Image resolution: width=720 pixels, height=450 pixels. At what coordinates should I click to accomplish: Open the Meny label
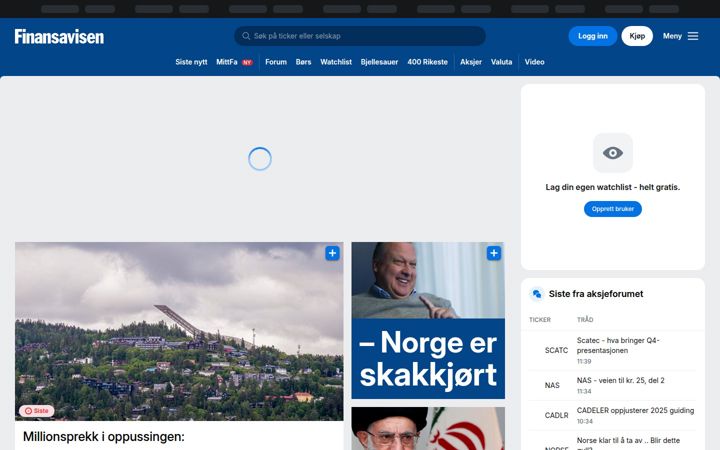(x=672, y=36)
